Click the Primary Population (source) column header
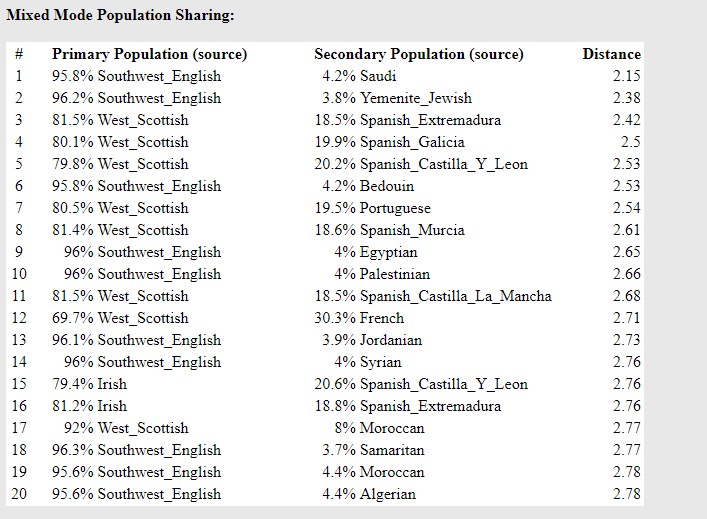This screenshot has width=707, height=519. (149, 54)
